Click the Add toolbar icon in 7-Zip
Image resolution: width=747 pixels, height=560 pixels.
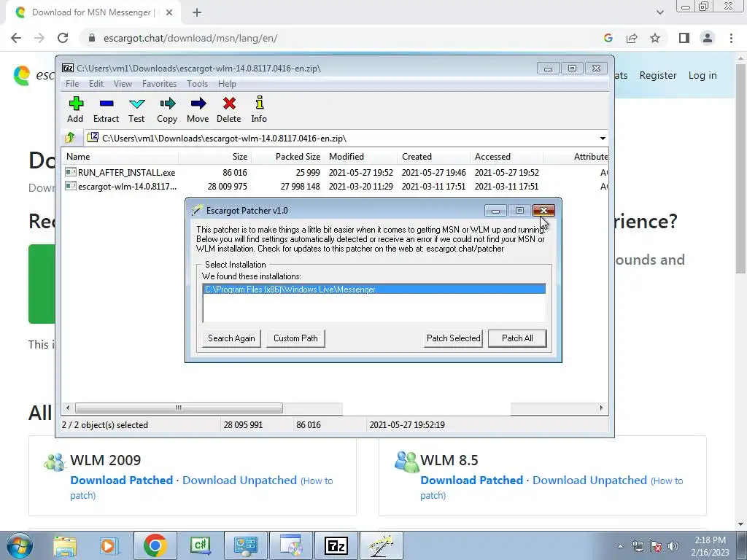[75, 110]
